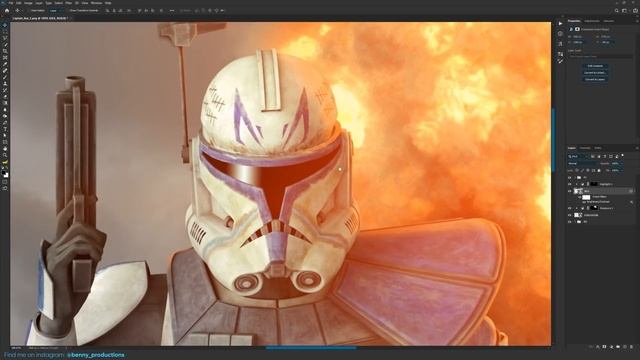Select the Eyedropper tool

point(5,64)
